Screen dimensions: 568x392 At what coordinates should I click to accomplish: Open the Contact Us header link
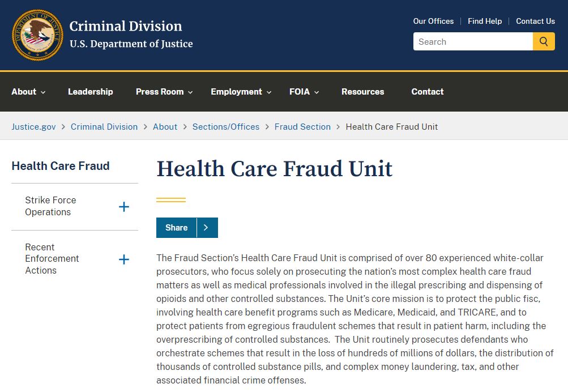tap(535, 21)
